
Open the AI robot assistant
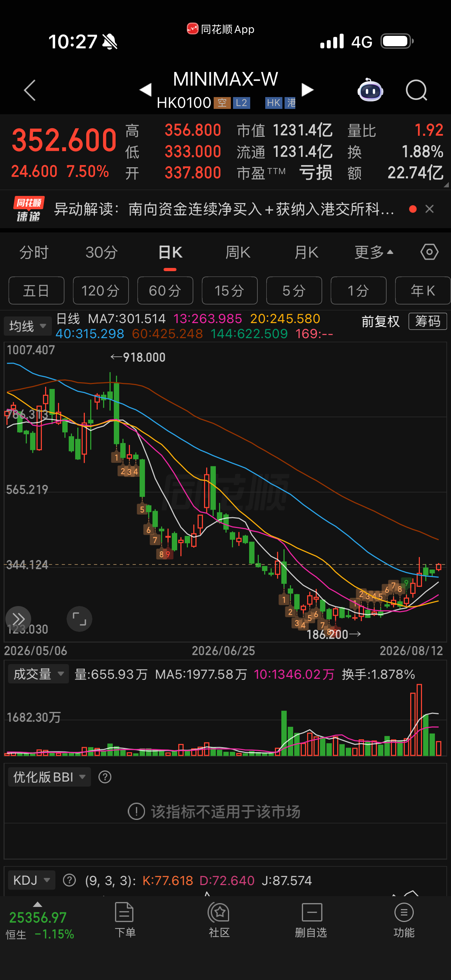click(x=370, y=90)
